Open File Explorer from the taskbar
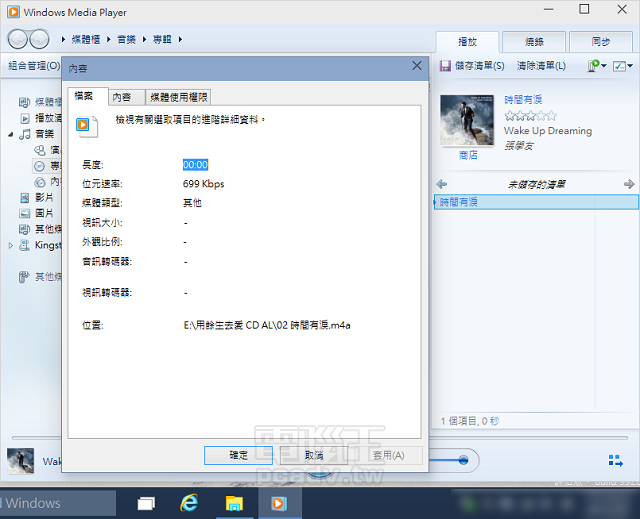The width and height of the screenshot is (640, 519). 234,503
